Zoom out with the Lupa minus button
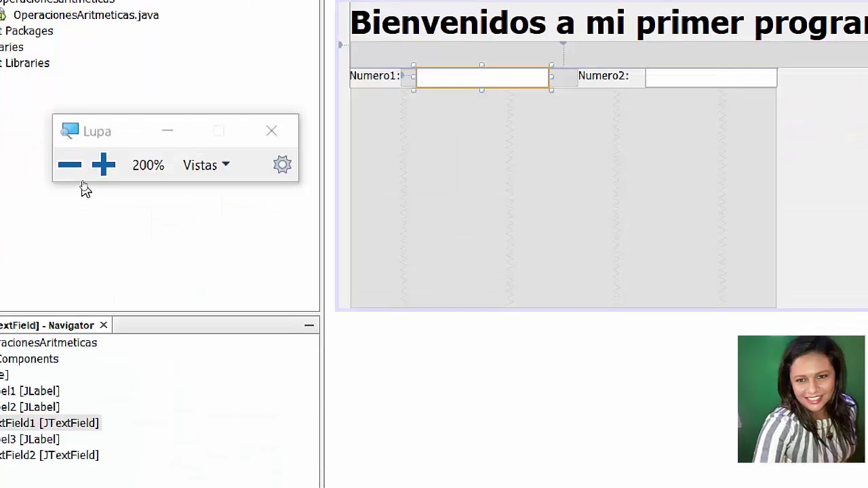Screen dimensions: 868x488 tap(70, 165)
